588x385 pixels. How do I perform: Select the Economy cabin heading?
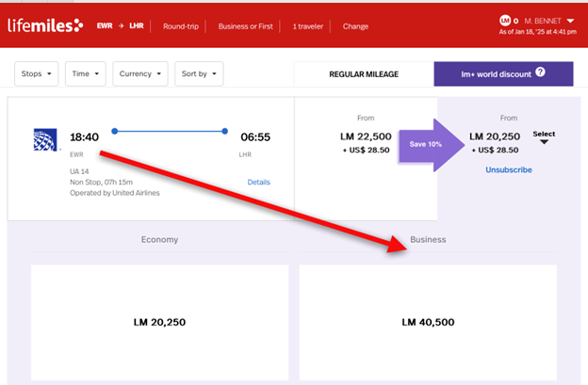[x=159, y=240]
